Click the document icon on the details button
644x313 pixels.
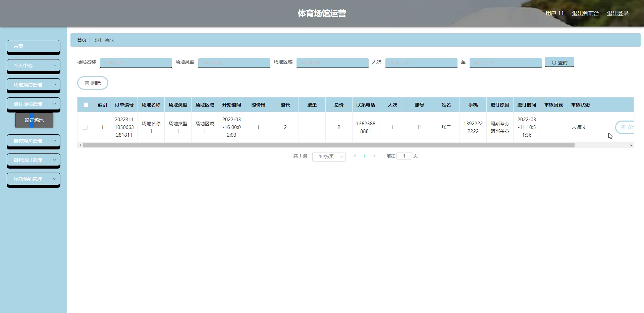tap(623, 127)
